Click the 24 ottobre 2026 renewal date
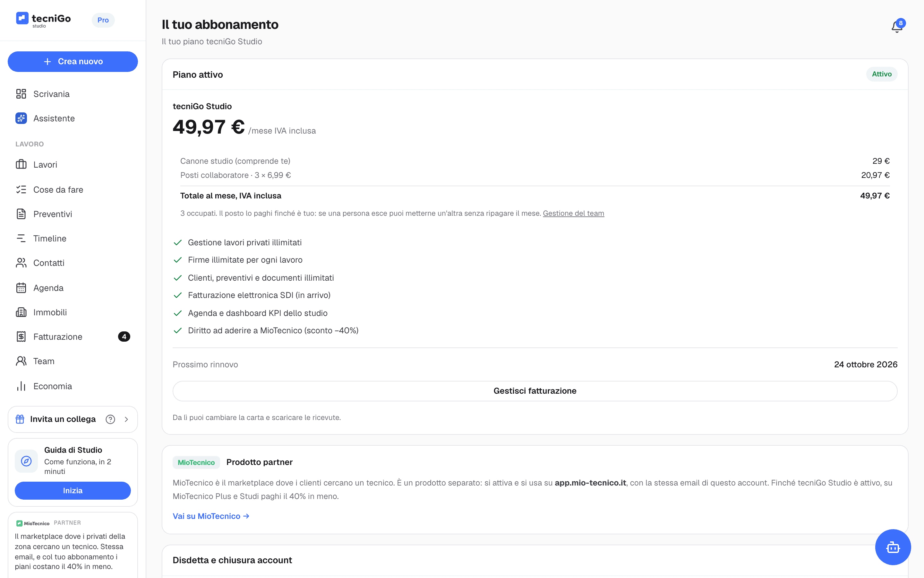This screenshot has height=578, width=924. coord(866,365)
